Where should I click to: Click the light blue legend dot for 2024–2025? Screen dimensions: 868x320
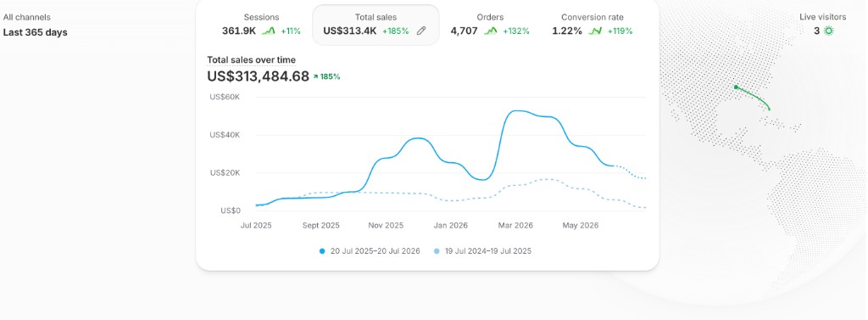(x=437, y=251)
